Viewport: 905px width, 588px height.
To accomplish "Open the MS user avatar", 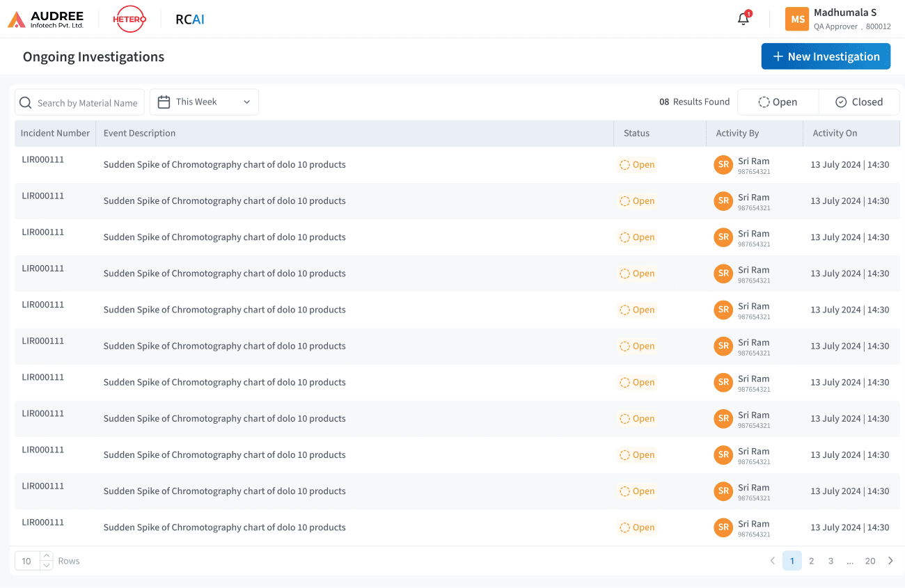I will click(x=797, y=19).
